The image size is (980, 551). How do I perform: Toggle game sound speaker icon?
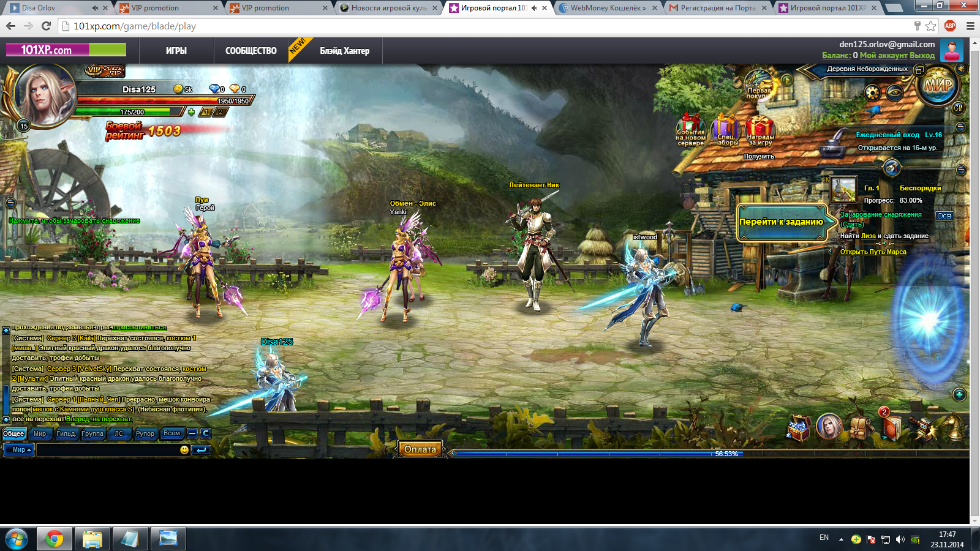[962, 69]
